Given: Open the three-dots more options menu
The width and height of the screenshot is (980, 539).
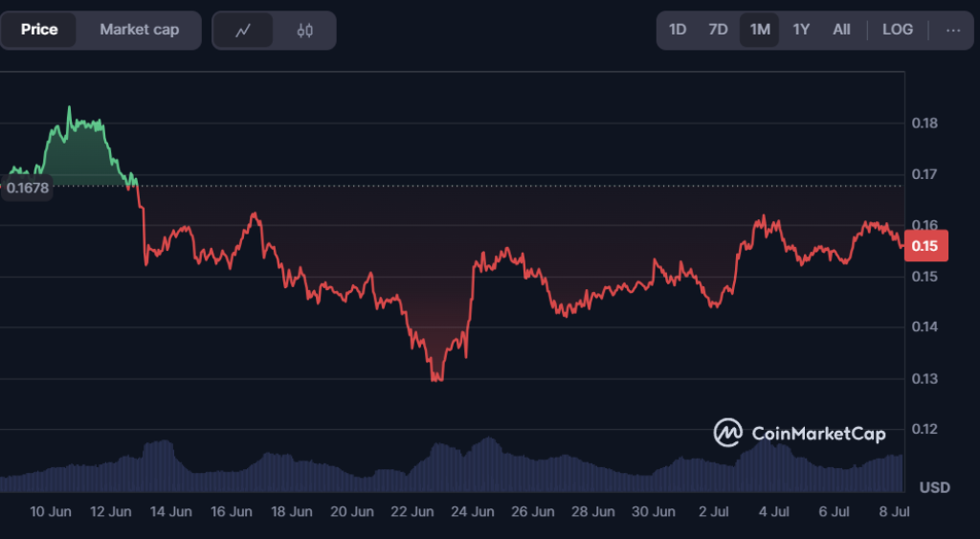Looking at the screenshot, I should click(952, 30).
